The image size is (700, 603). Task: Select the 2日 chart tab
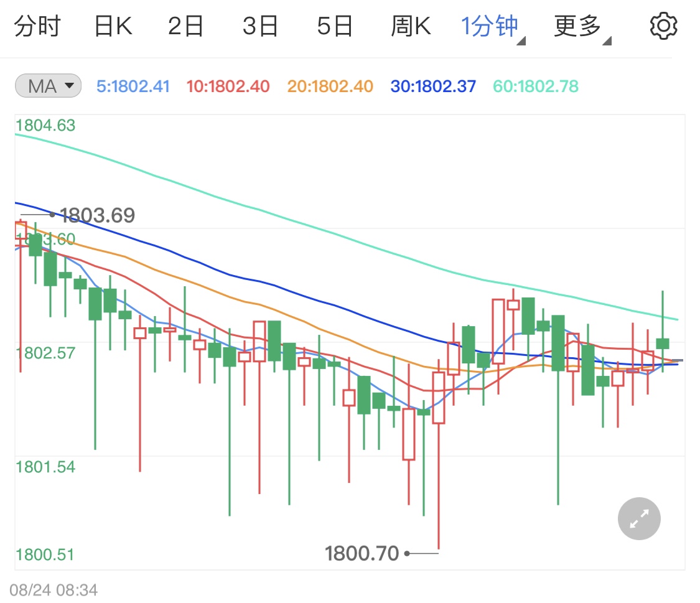[185, 26]
